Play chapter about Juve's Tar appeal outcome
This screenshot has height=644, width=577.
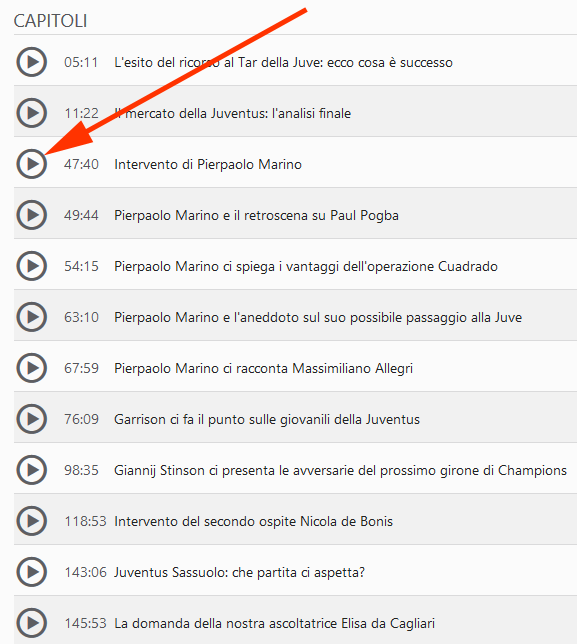[x=31, y=62]
